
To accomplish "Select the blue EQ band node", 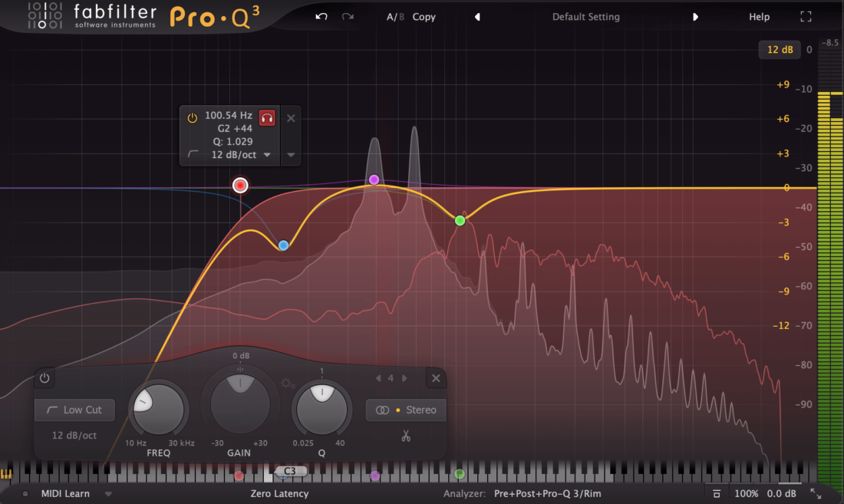I will 283,245.
